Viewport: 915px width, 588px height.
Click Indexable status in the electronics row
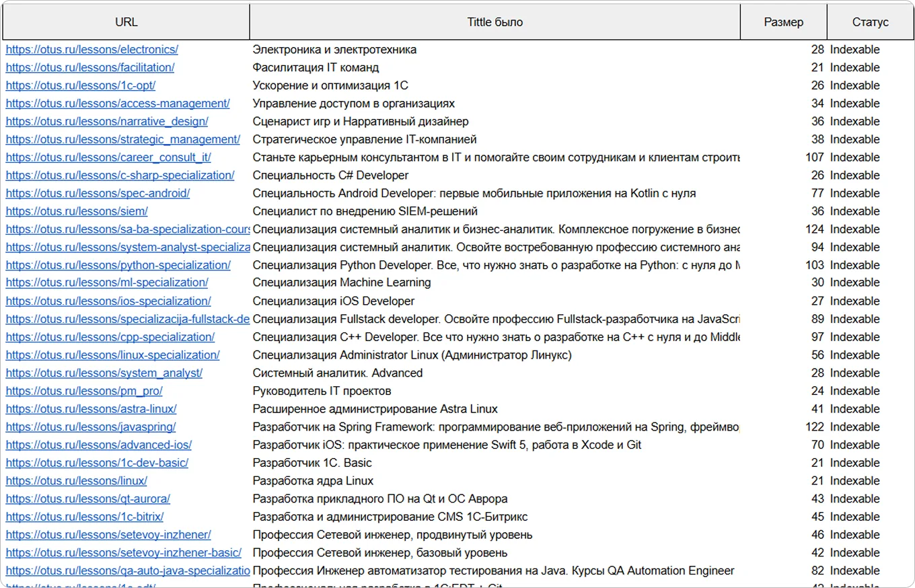854,50
